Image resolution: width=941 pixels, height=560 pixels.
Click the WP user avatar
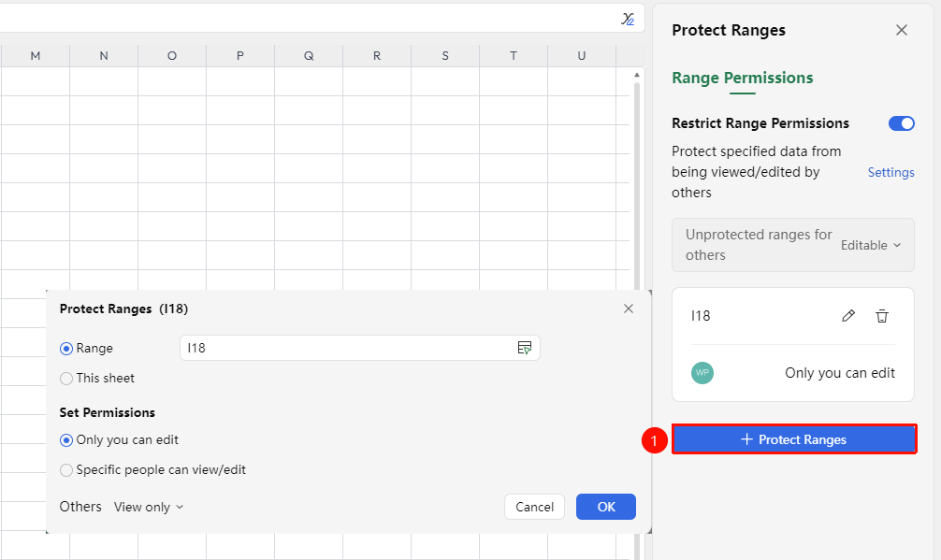point(702,373)
